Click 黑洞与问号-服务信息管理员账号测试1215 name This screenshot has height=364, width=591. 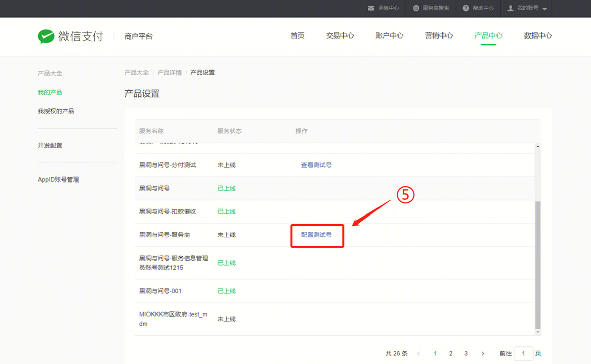point(173,263)
